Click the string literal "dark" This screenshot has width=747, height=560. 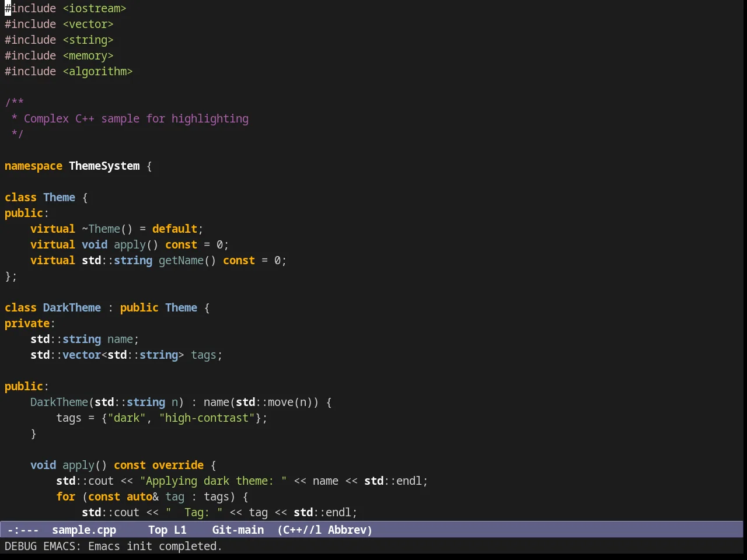pyautogui.click(x=127, y=418)
